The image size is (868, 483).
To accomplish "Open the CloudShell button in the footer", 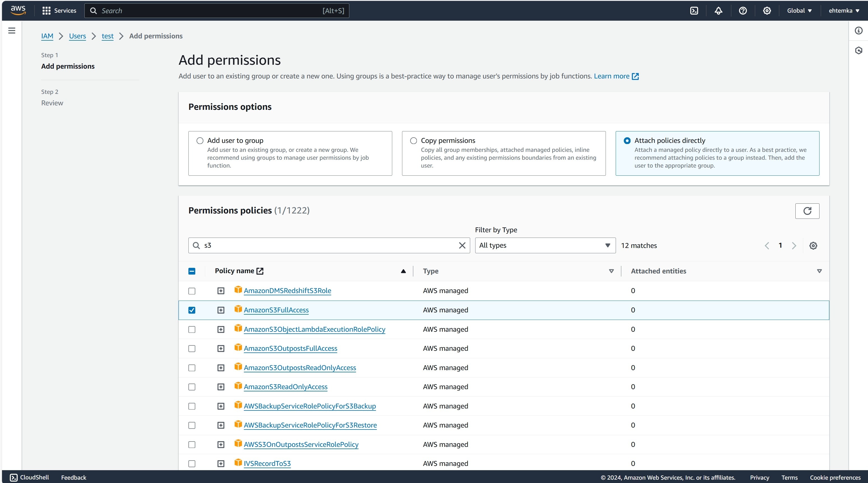I will tap(29, 477).
